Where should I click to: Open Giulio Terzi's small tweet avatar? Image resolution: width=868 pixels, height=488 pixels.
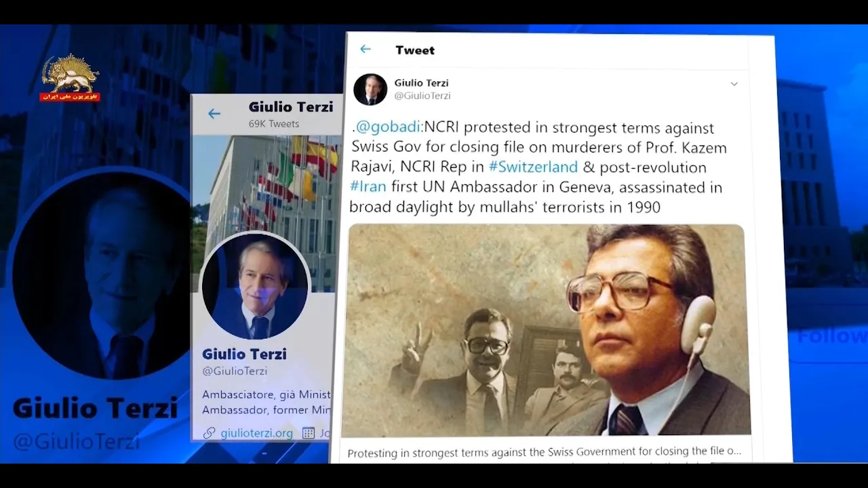(370, 89)
